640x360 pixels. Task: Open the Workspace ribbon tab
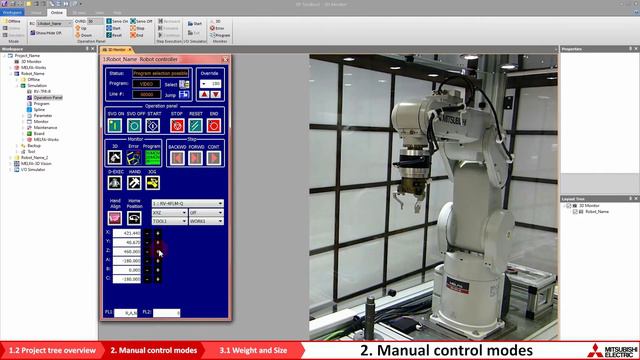(x=12, y=13)
